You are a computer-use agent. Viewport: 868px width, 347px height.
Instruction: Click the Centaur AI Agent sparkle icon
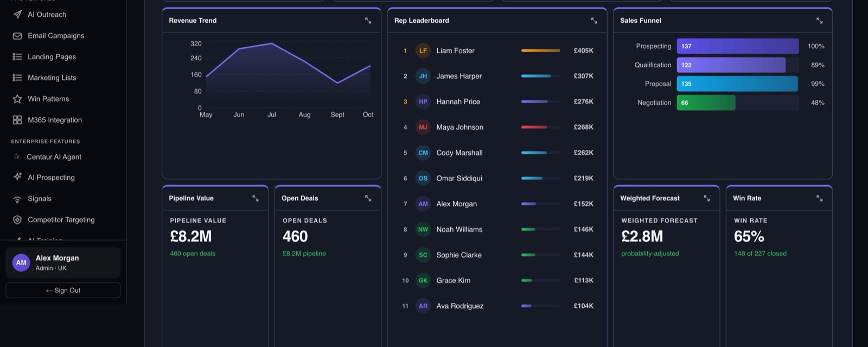point(17,156)
